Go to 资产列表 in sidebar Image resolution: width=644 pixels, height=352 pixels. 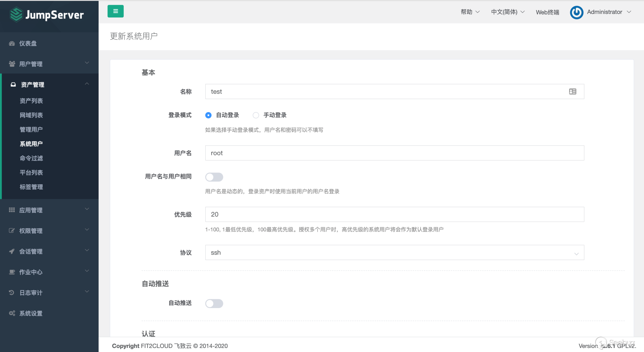31,101
